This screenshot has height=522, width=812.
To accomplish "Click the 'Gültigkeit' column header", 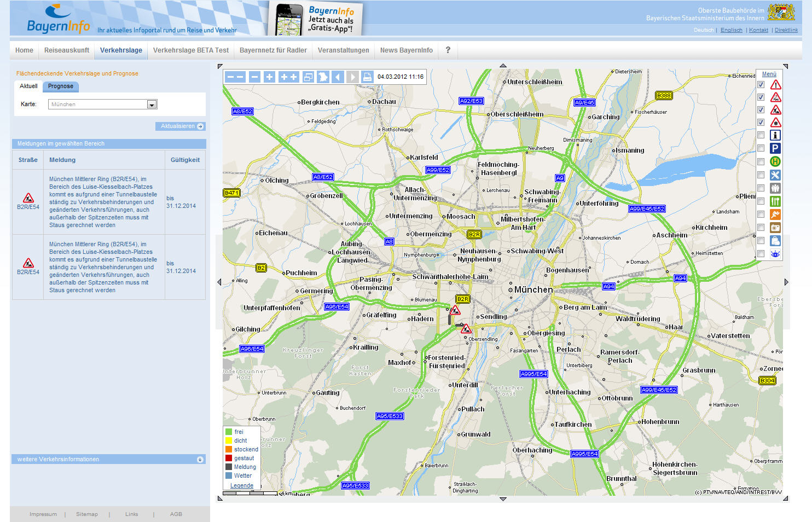I will click(x=185, y=160).
